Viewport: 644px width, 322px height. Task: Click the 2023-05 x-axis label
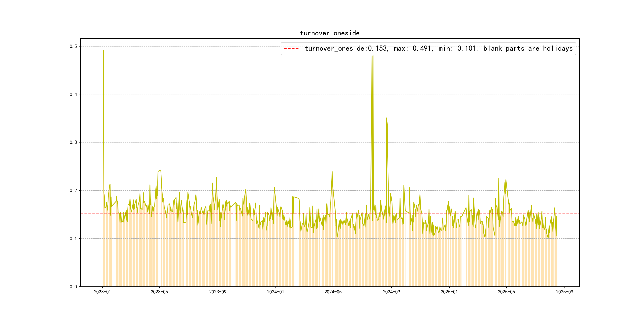(x=159, y=292)
